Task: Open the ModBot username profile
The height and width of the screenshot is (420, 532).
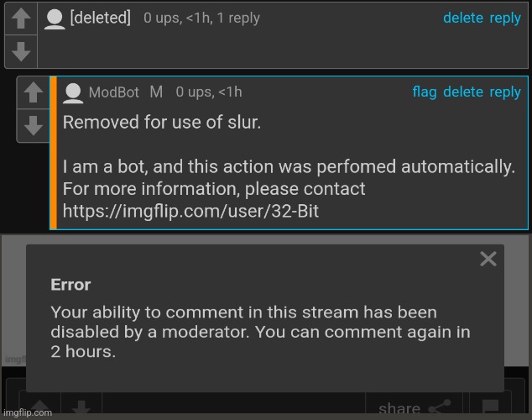Action: [x=113, y=92]
